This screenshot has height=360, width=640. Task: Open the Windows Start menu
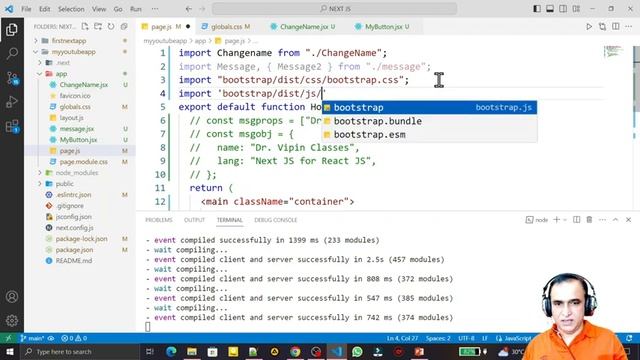[x=10, y=351]
